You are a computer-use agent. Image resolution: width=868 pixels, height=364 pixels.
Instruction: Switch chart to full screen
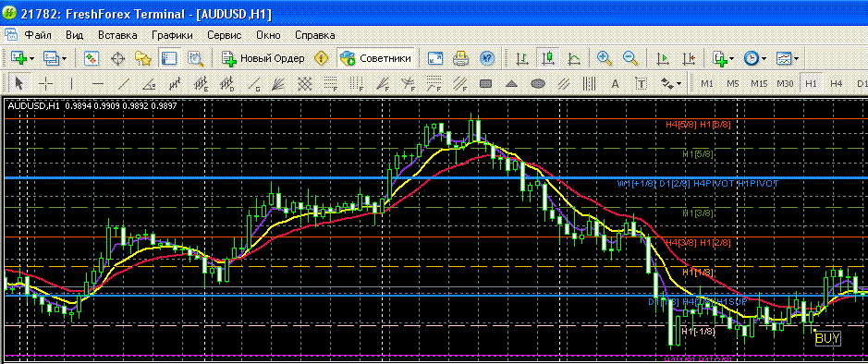[435, 58]
